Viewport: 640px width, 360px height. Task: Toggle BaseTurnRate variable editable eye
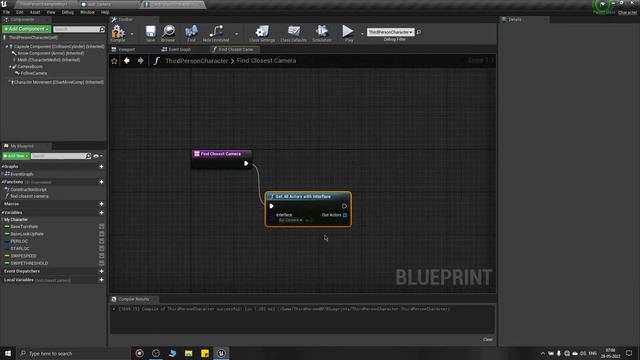click(x=102, y=227)
